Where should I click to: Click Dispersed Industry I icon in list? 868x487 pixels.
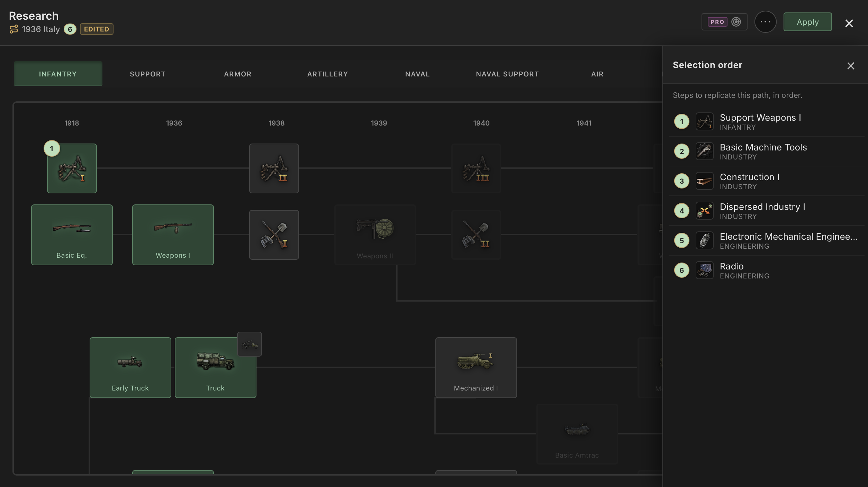coord(705,211)
